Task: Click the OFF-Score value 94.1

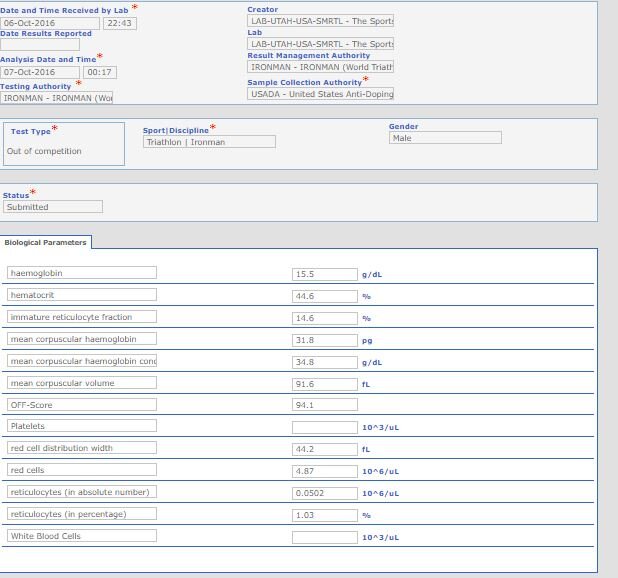Action: coord(325,405)
